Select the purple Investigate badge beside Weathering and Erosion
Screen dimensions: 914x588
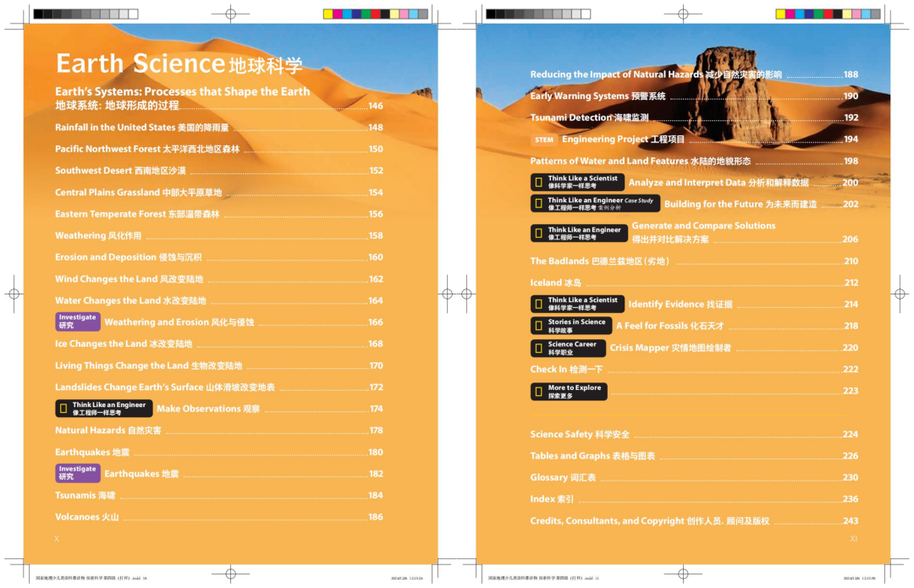[x=78, y=321]
